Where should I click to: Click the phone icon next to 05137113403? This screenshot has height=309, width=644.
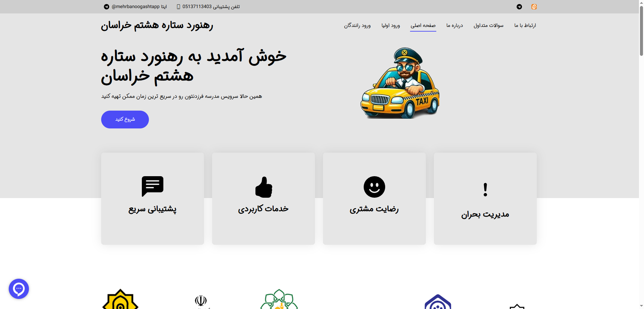pos(178,7)
